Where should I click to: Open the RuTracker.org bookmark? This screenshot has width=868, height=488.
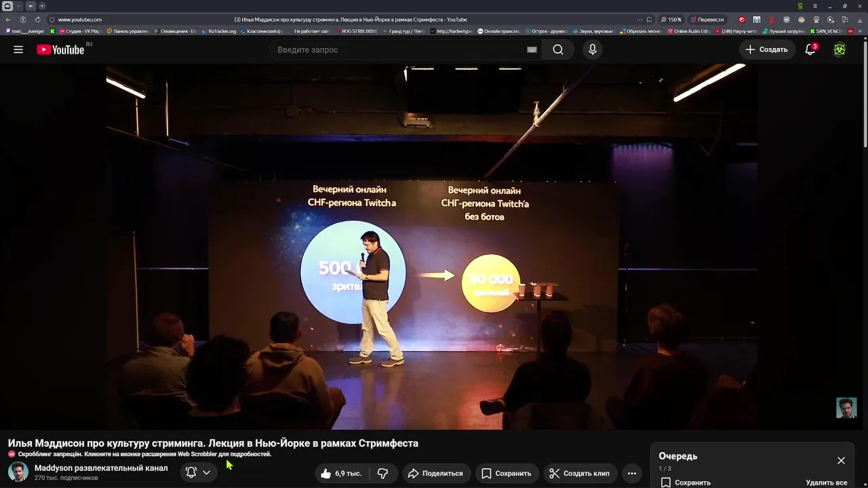(x=218, y=31)
